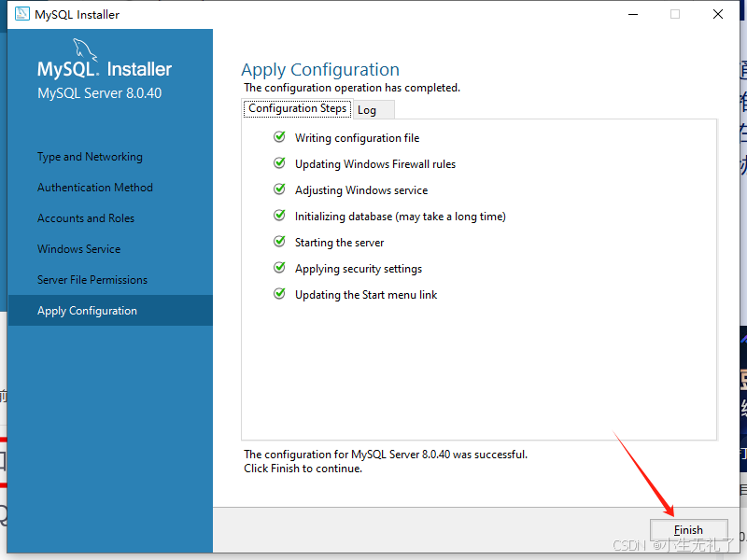
Task: Click check icon beside Updating Windows Firewall rules
Action: 279,163
